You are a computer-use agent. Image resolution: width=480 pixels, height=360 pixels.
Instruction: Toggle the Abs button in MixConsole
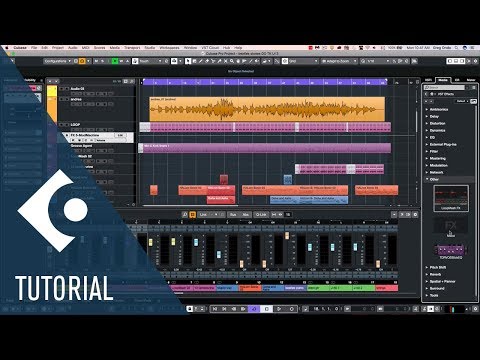click(245, 215)
